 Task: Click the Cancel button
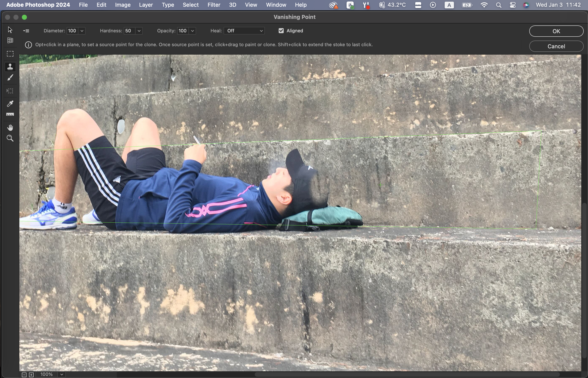tap(556, 46)
